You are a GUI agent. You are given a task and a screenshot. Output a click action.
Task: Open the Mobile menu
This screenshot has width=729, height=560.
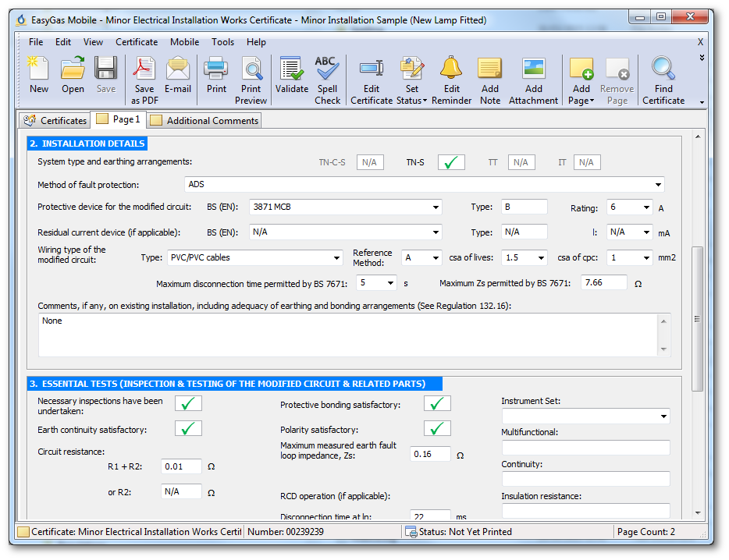pos(184,42)
